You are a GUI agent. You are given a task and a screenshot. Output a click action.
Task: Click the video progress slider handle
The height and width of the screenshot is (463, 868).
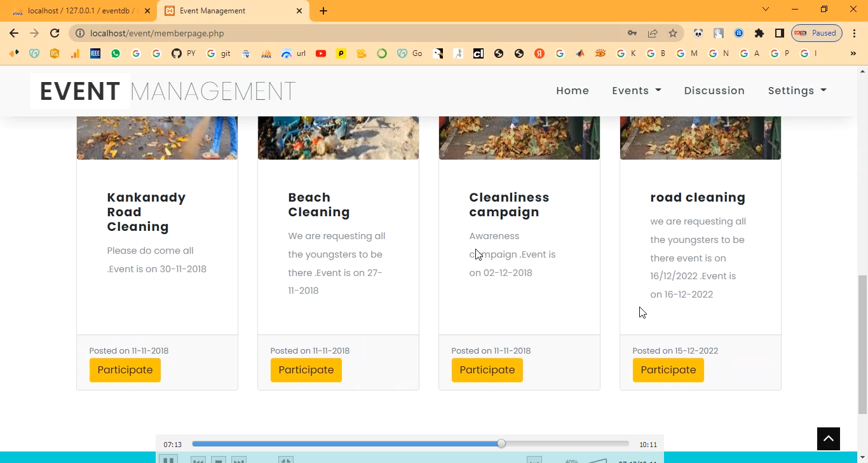[x=501, y=443]
